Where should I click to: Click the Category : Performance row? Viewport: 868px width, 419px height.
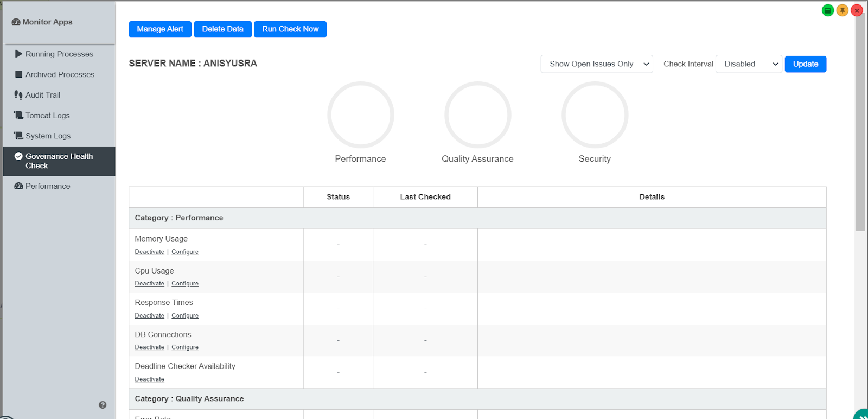pyautogui.click(x=477, y=218)
